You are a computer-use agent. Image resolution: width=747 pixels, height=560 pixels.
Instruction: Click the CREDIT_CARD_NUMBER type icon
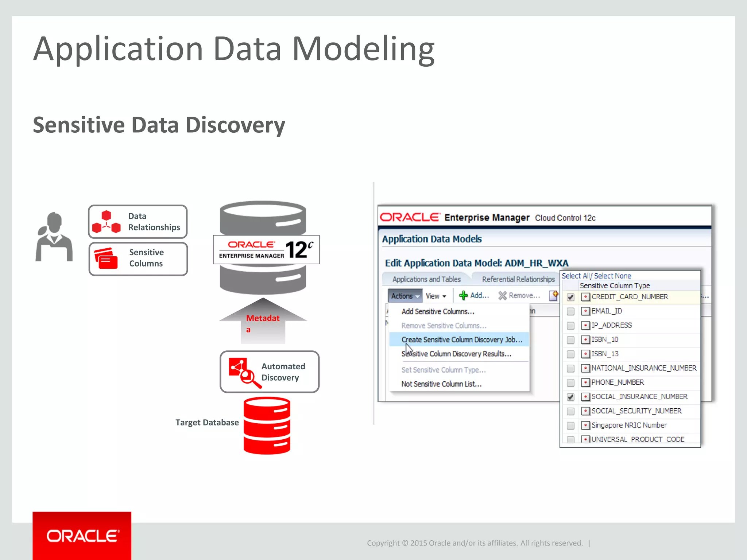click(585, 297)
